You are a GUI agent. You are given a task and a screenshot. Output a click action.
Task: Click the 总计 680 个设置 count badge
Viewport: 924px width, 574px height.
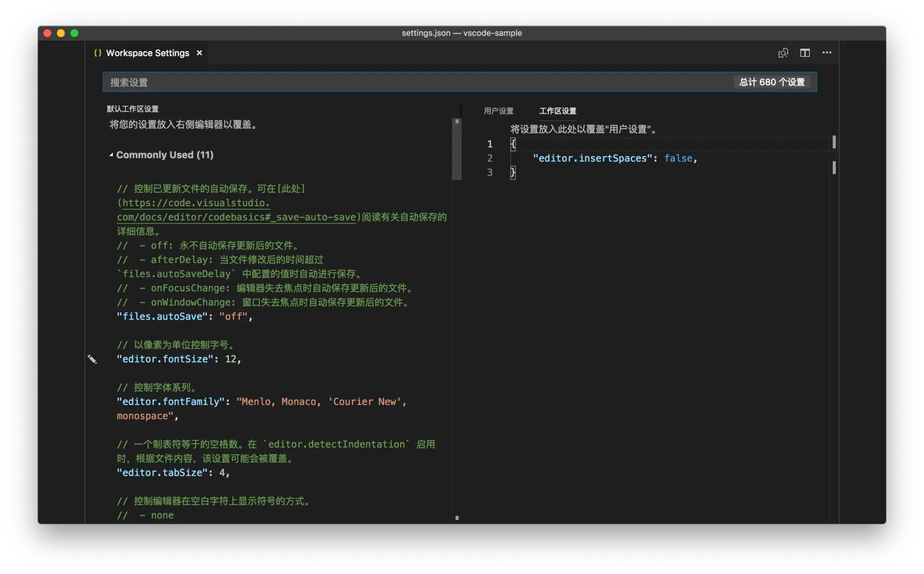(x=771, y=82)
